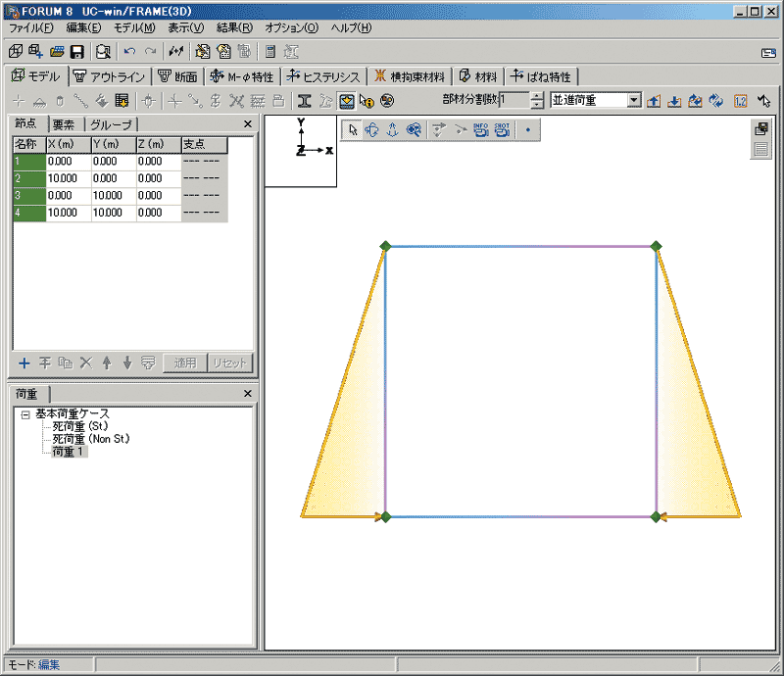Open the 並進荷重 load type dropdown

click(634, 100)
